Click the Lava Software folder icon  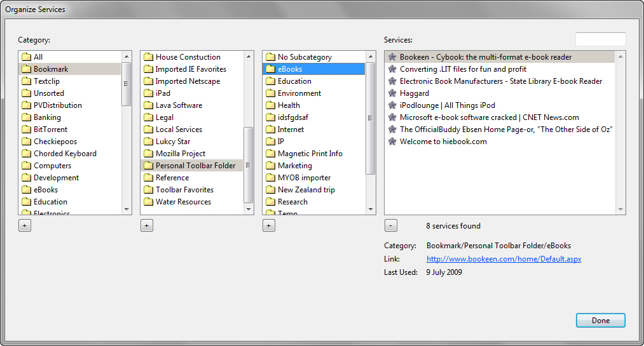148,105
